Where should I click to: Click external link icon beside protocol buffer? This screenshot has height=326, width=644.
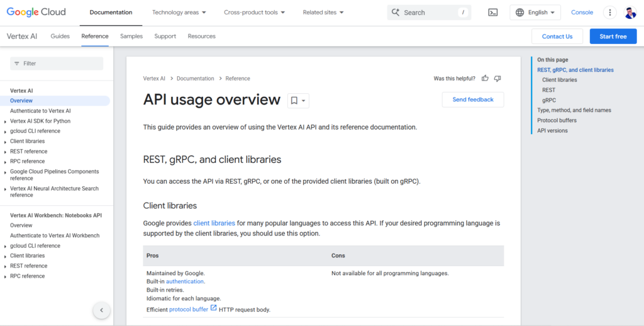214,308
